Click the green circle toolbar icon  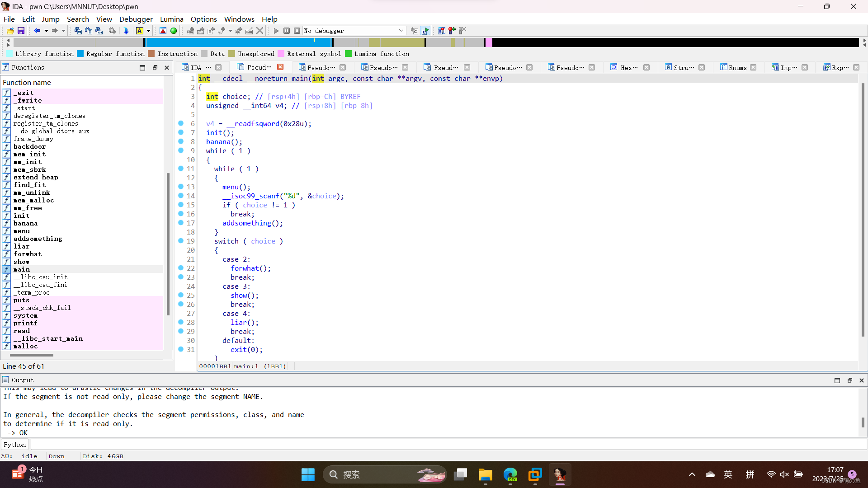coord(174,31)
